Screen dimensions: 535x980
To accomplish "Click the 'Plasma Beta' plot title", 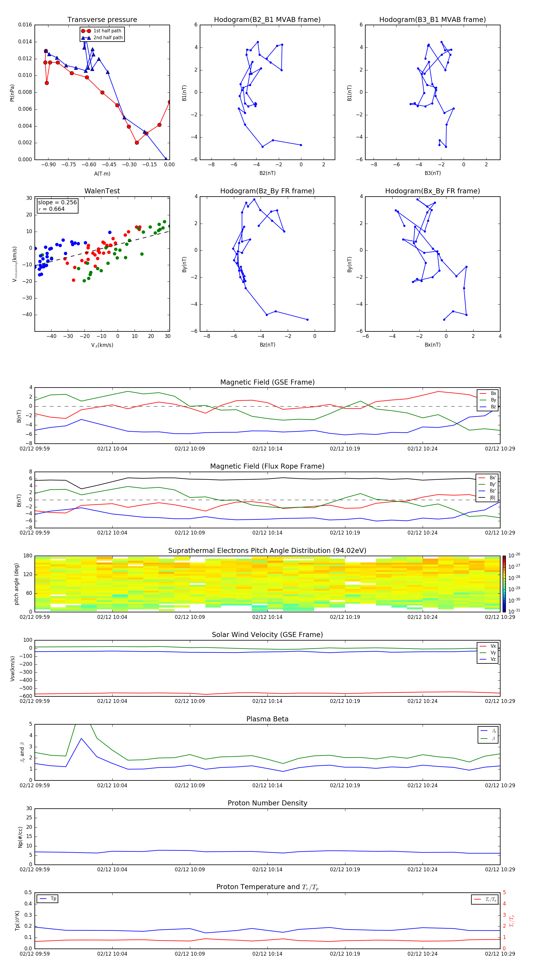I will (x=267, y=719).
